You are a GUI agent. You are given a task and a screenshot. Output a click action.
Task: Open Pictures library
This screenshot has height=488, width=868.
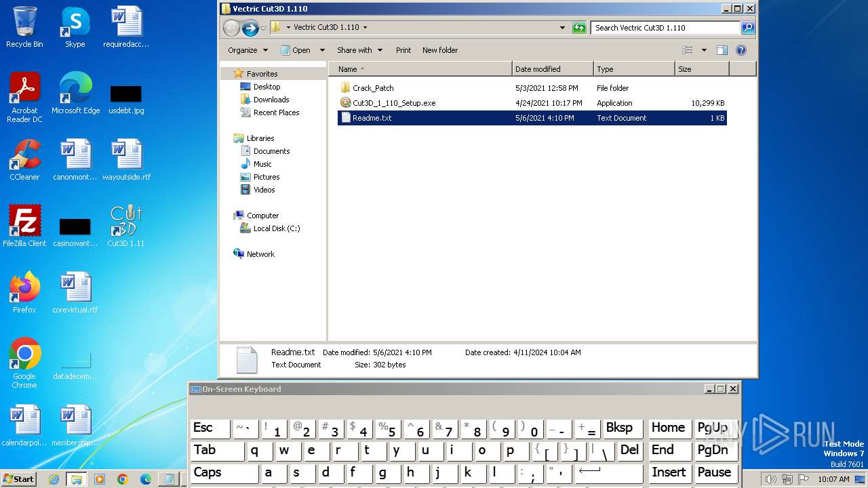pyautogui.click(x=267, y=177)
